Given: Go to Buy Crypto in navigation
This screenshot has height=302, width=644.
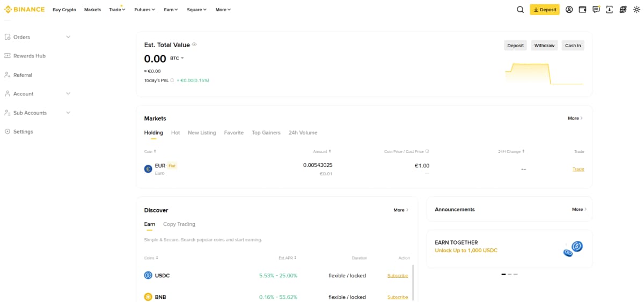Looking at the screenshot, I should (x=64, y=10).
